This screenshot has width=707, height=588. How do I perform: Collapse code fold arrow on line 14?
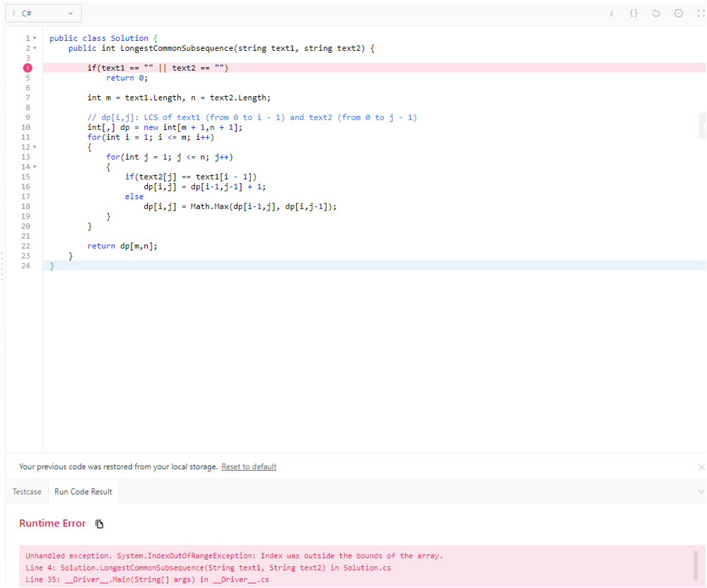35,167
